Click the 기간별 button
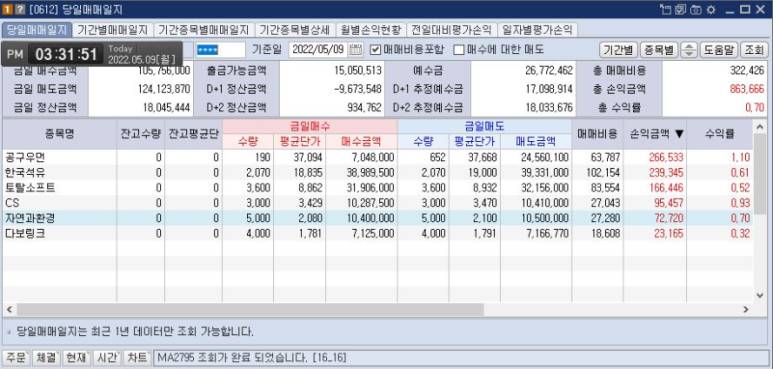 (618, 50)
